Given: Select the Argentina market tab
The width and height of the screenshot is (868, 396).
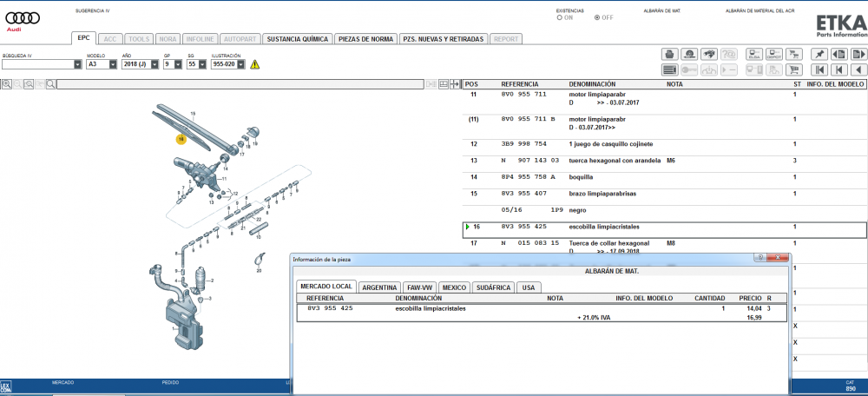Looking at the screenshot, I should [x=379, y=287].
